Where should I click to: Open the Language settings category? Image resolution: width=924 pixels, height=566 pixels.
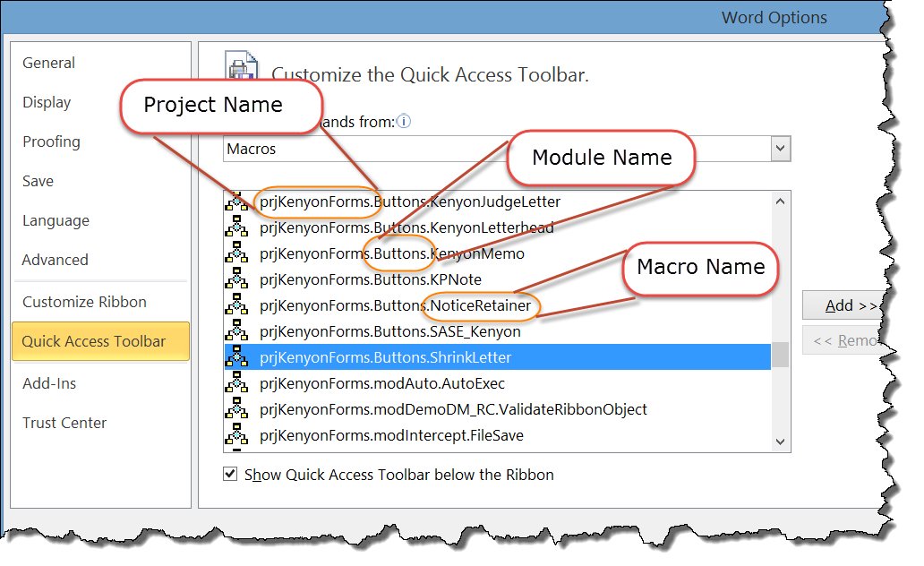(56, 221)
